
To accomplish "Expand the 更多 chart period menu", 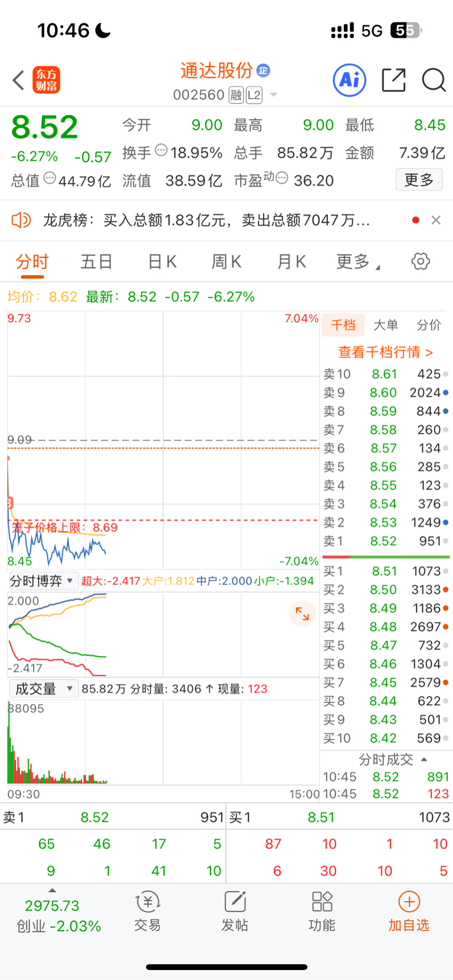I will click(358, 262).
